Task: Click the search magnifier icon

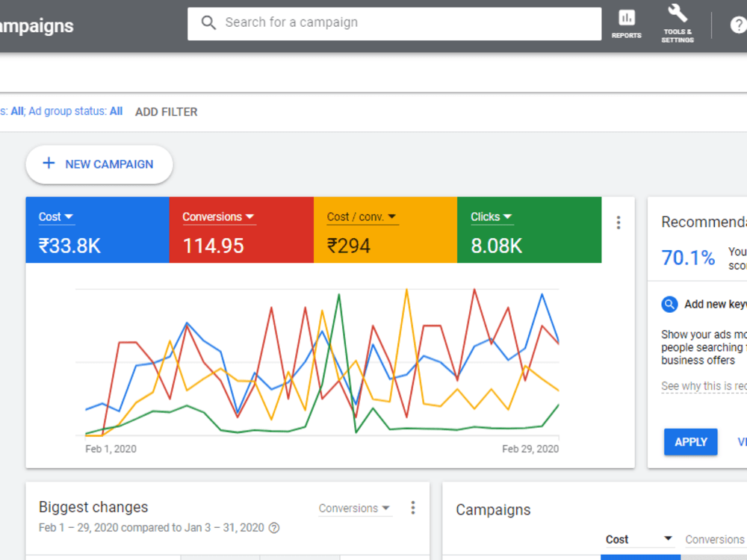Action: tap(208, 22)
